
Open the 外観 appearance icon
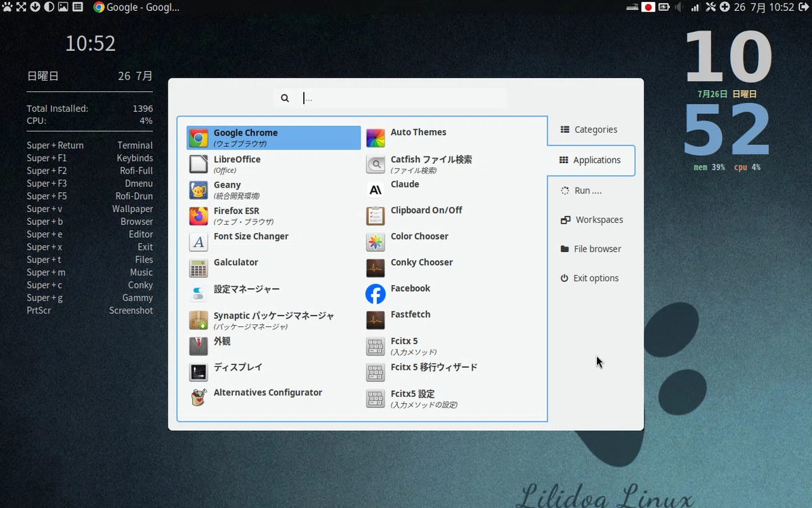(198, 346)
